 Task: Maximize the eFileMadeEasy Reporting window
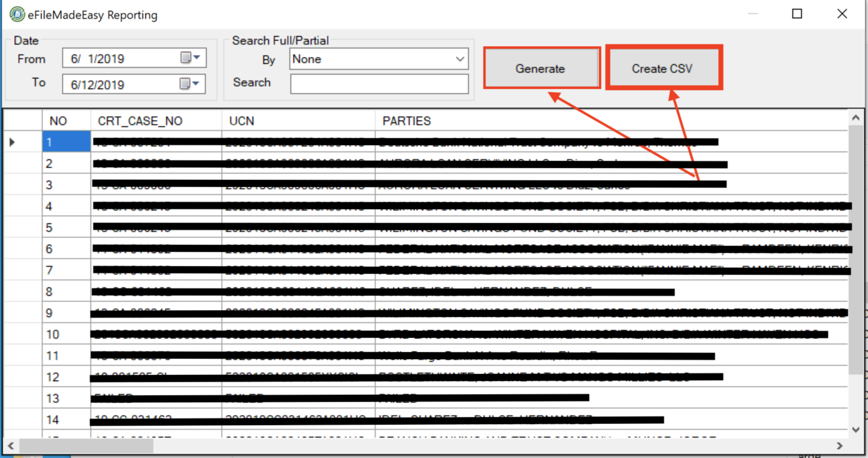(797, 14)
